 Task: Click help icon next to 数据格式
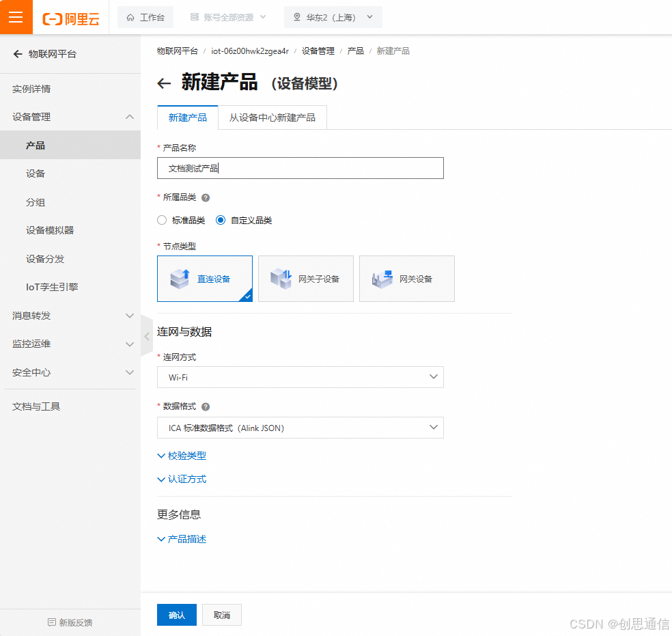pyautogui.click(x=206, y=406)
